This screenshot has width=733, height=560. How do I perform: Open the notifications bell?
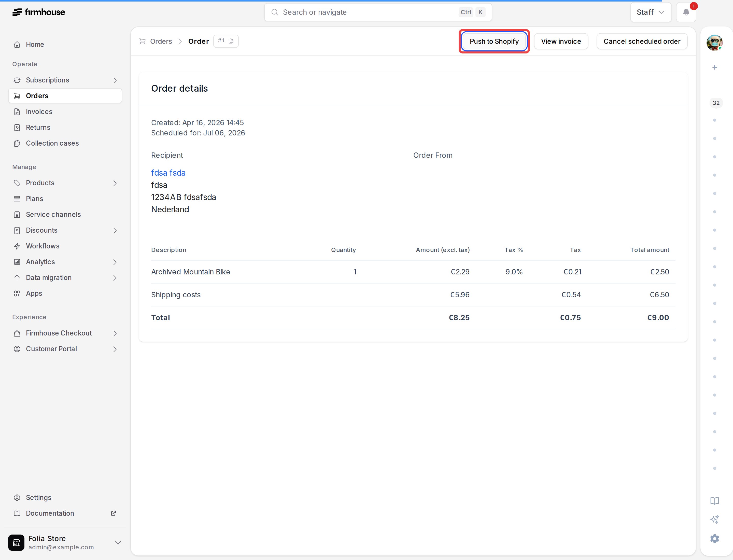tap(686, 12)
